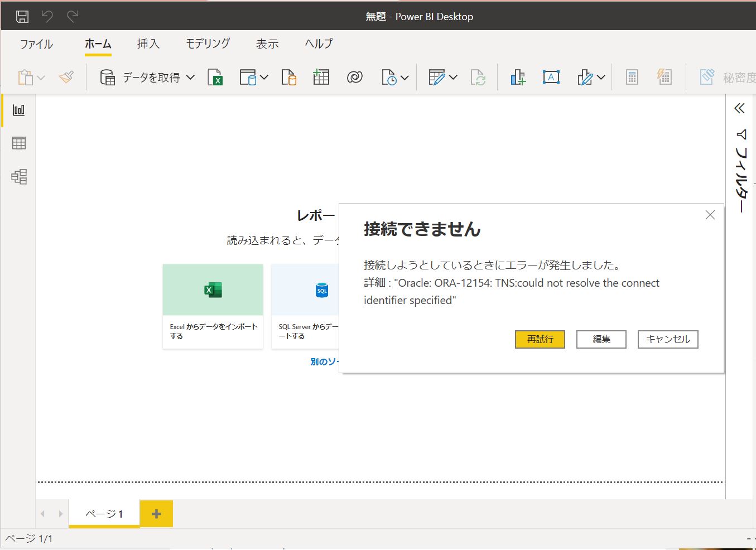756x550 pixels.
Task: Open the ファイル menu
Action: [x=36, y=44]
